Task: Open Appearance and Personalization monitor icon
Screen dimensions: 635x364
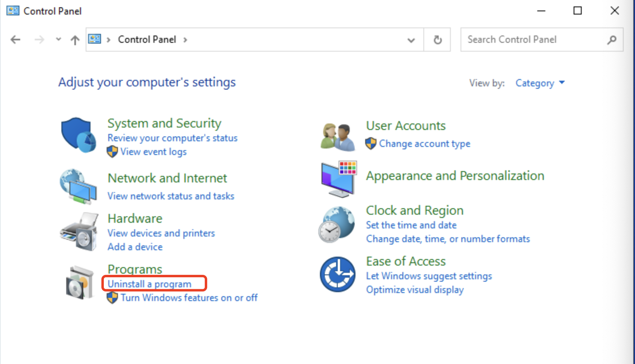Action: click(x=339, y=179)
